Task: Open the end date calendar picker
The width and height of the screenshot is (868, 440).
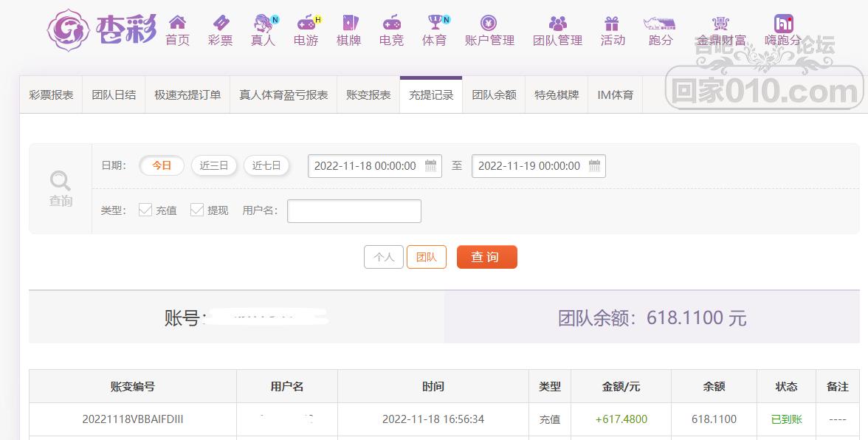Action: (x=594, y=165)
